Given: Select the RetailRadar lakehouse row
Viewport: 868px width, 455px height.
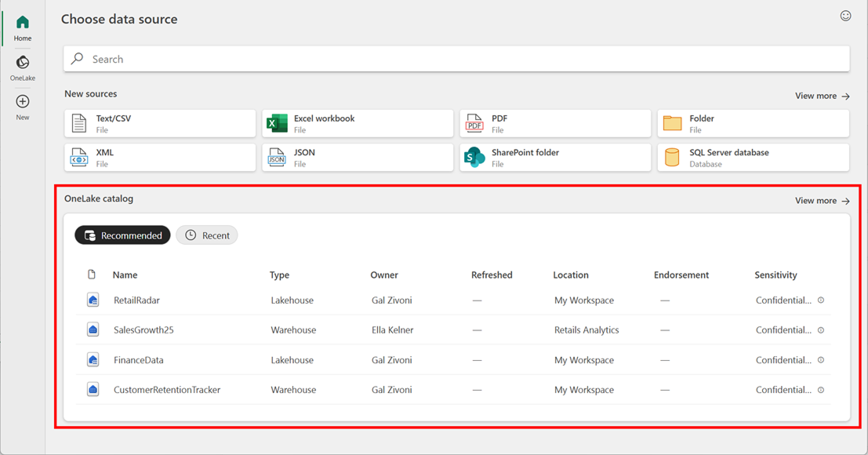Looking at the screenshot, I should [x=136, y=300].
